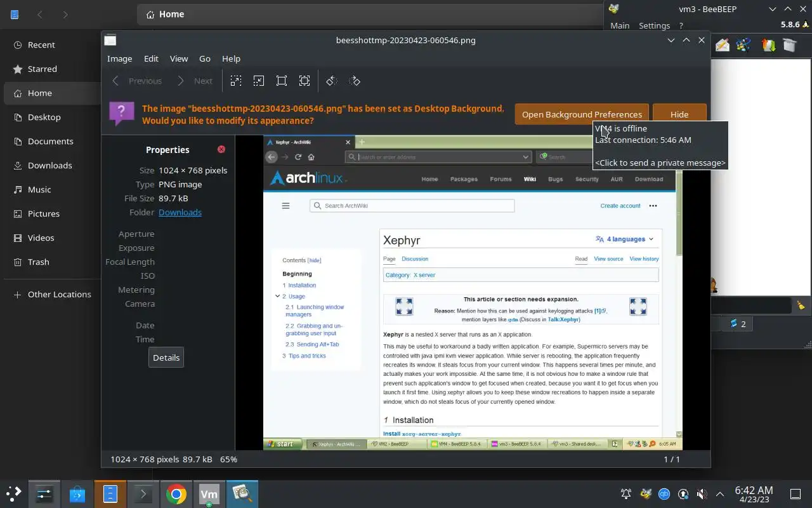Click the Zoom Out toolbar icon
This screenshot has width=812, height=508.
(x=259, y=81)
